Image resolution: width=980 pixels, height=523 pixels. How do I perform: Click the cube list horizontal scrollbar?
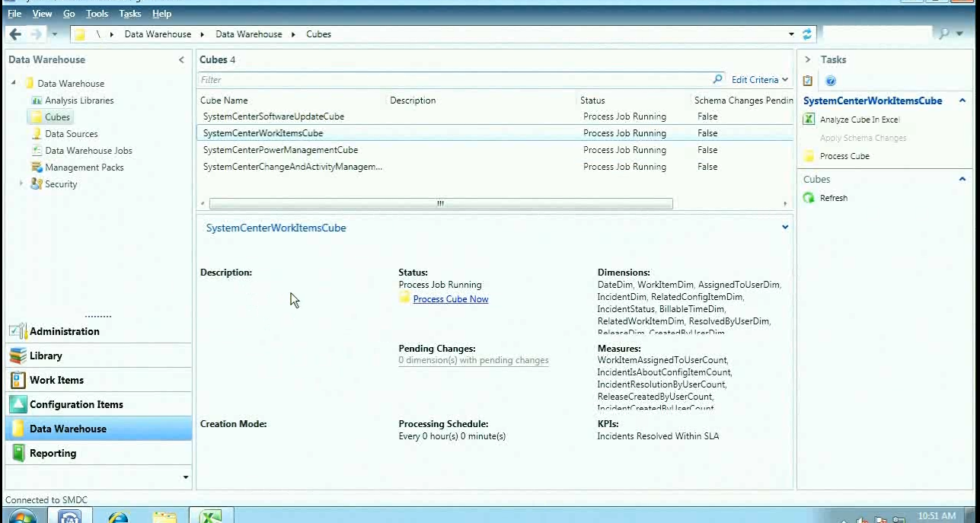(441, 203)
